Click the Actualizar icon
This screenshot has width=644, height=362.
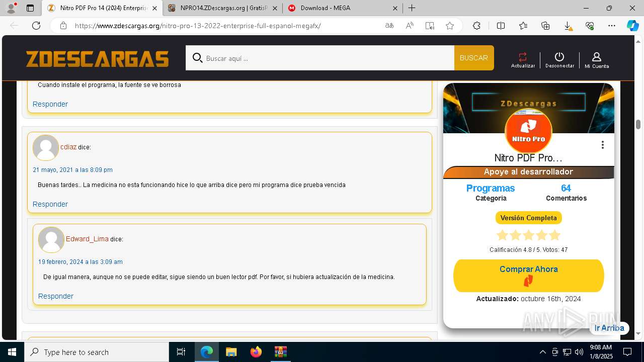click(x=523, y=57)
